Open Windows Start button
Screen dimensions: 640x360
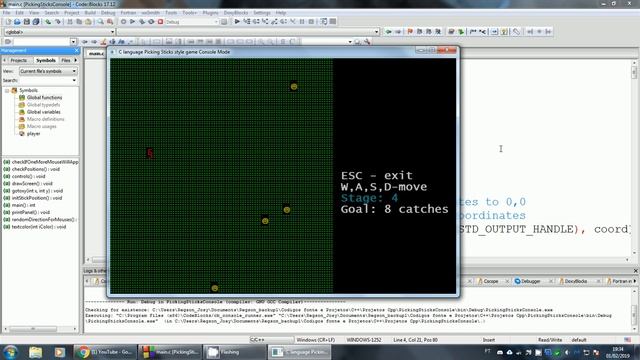coord(10,352)
